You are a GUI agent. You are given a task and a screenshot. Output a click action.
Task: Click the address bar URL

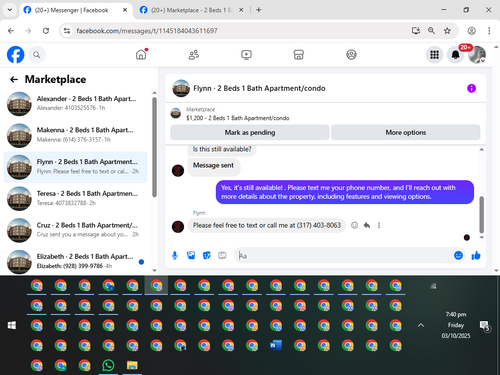[147, 31]
